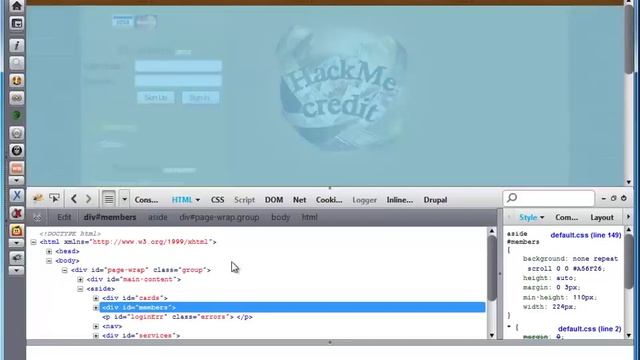Viewport: 640px width, 360px height.
Task: Click the Edit button in the HTML panel
Action: (64, 218)
